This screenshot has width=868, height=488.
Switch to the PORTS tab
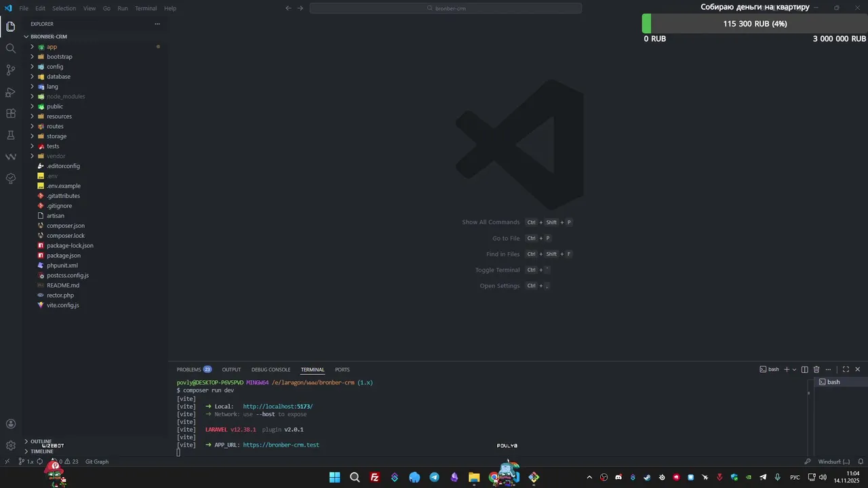pos(342,369)
